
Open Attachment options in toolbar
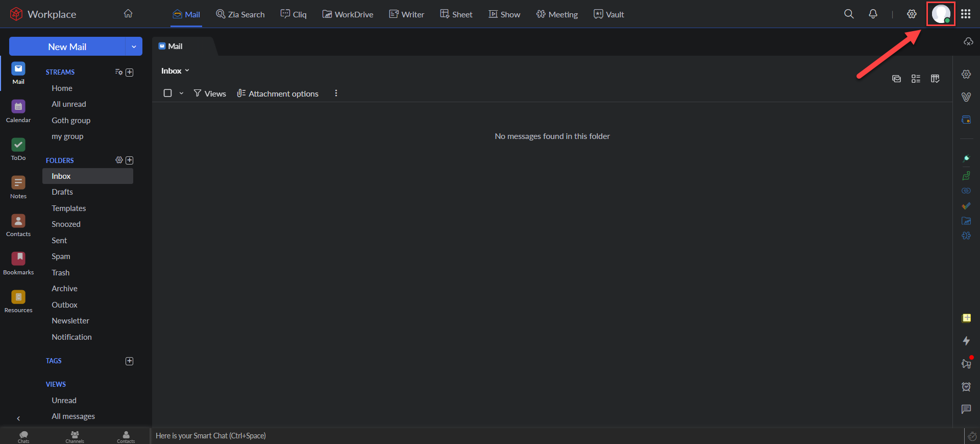[278, 94]
